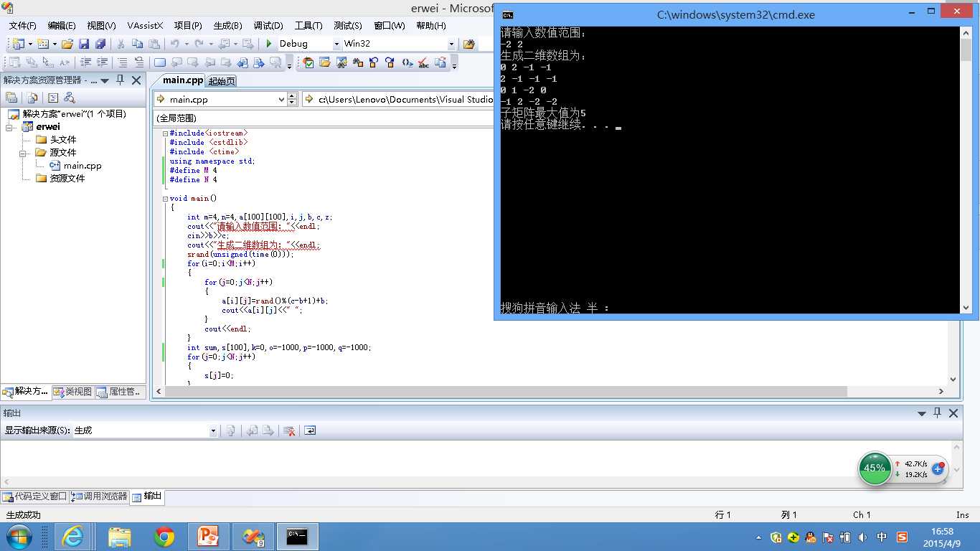This screenshot has height=551, width=980.
Task: Open the 显示输出来源 生成 dropdown
Action: click(213, 430)
